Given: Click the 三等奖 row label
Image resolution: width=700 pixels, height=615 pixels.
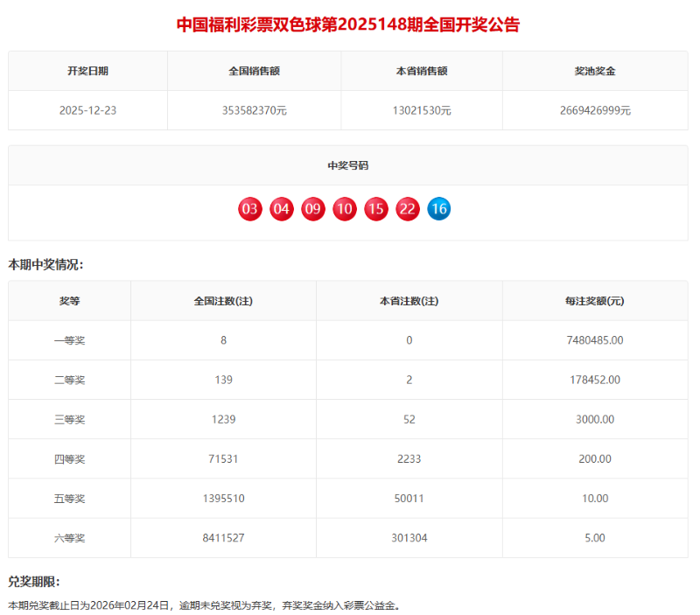Looking at the screenshot, I should [x=70, y=420].
